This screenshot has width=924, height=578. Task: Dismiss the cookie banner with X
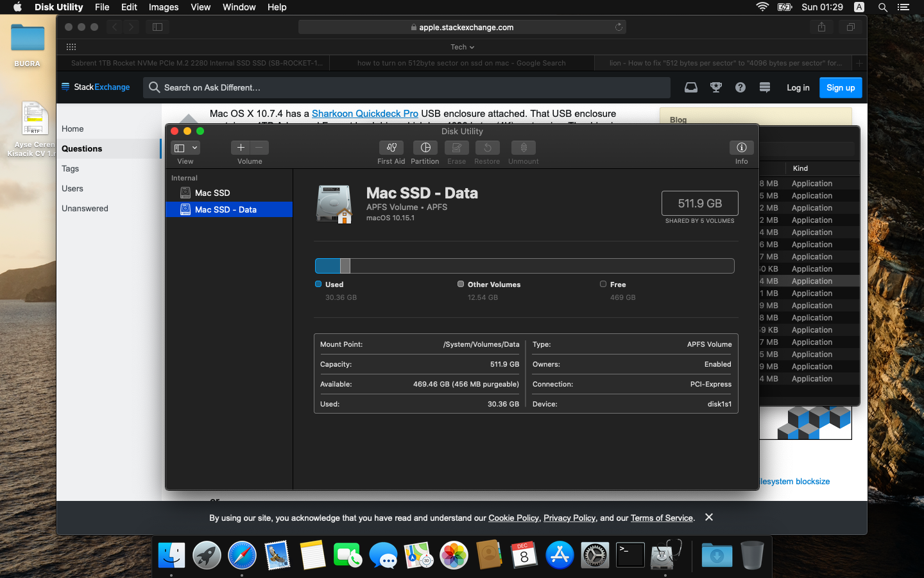709,517
